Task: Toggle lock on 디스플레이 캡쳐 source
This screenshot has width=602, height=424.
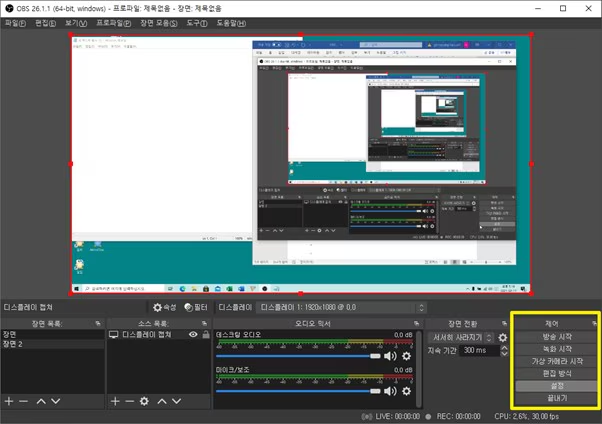Action: (205, 335)
